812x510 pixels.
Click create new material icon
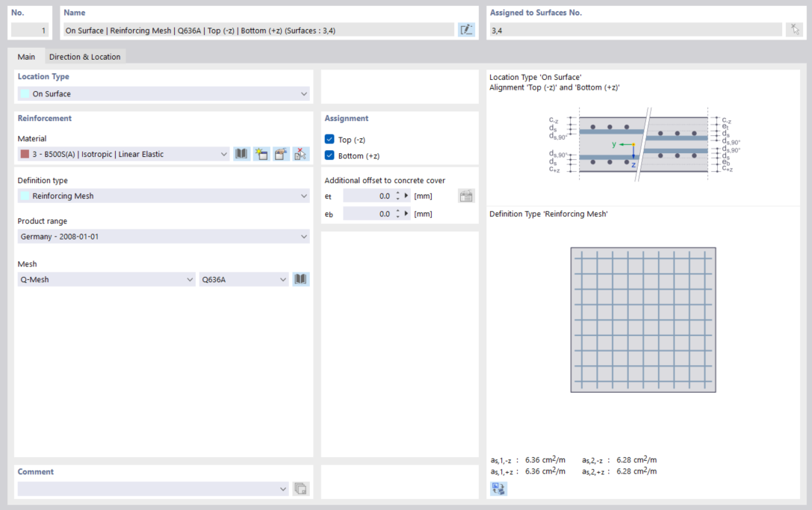tap(261, 154)
